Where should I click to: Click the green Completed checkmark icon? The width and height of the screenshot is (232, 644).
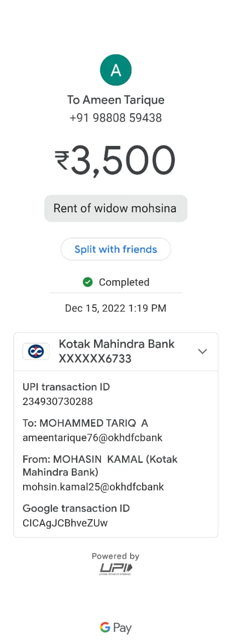point(88,282)
